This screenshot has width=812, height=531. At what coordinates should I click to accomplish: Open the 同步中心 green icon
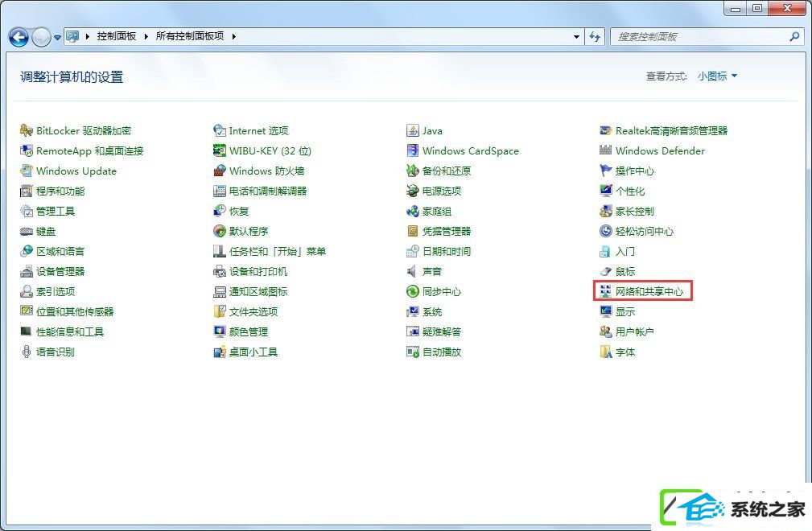pos(413,291)
